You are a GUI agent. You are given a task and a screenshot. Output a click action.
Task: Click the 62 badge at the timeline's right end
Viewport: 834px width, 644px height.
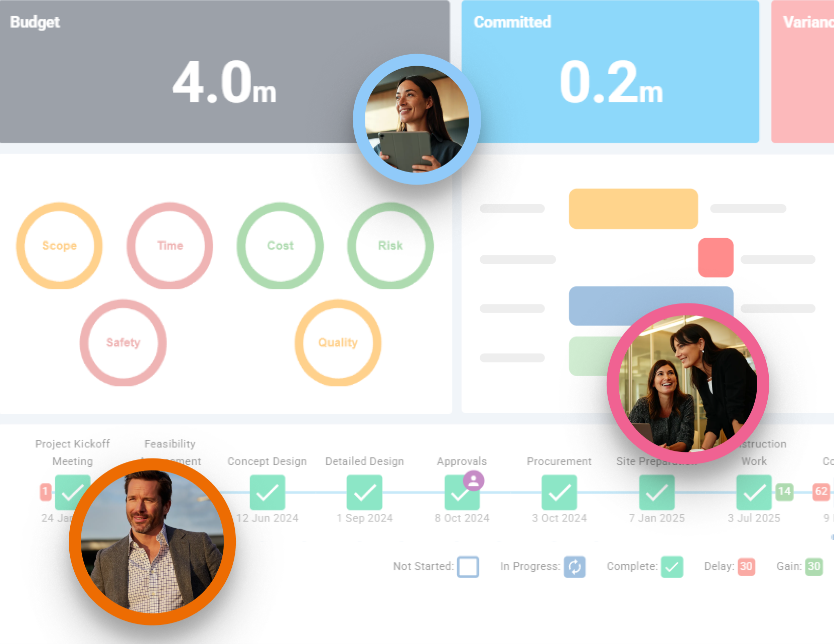821,493
